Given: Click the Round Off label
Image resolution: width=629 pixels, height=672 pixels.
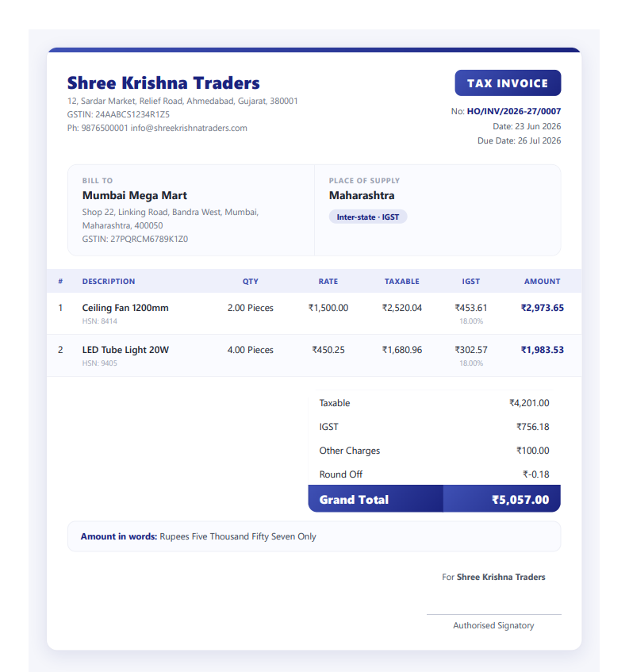Looking at the screenshot, I should (340, 474).
